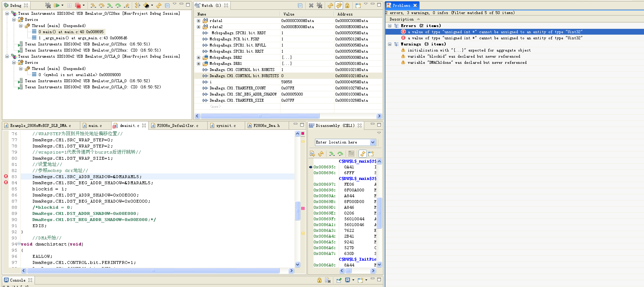Click the Resume button in Debug toolbar
The width and height of the screenshot is (644, 287).
(57, 5)
